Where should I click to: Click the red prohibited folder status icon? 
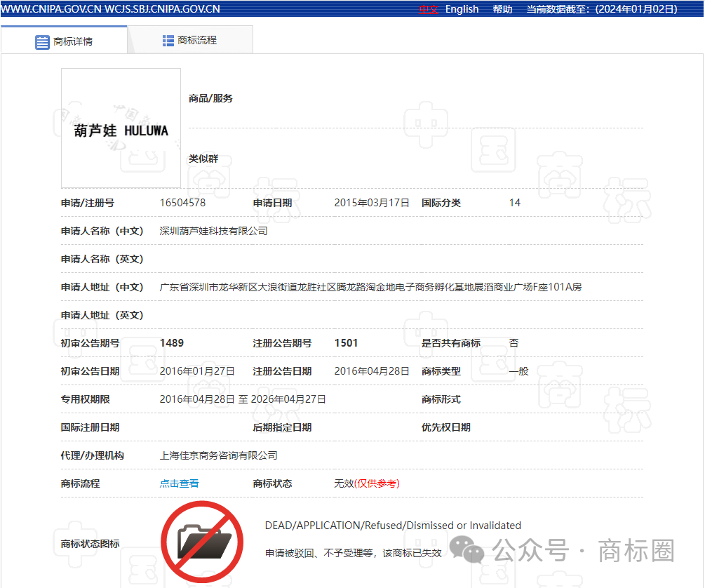pos(202,541)
